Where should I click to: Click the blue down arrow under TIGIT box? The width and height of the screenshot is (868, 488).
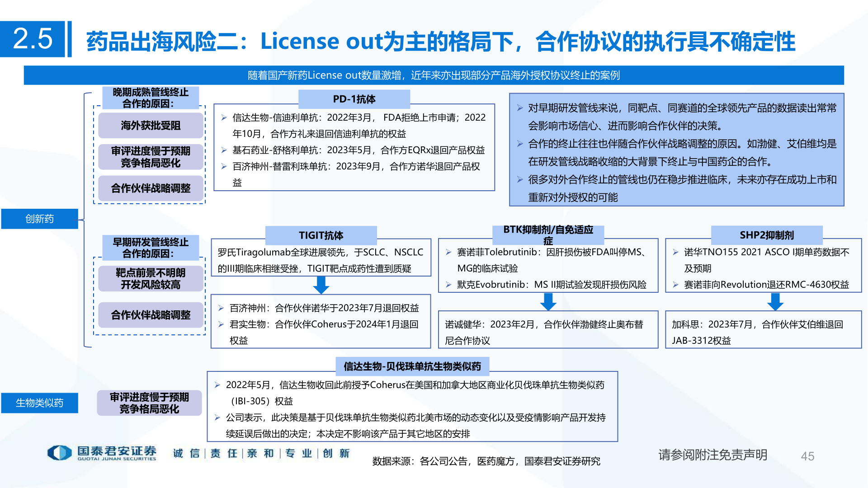click(x=321, y=285)
